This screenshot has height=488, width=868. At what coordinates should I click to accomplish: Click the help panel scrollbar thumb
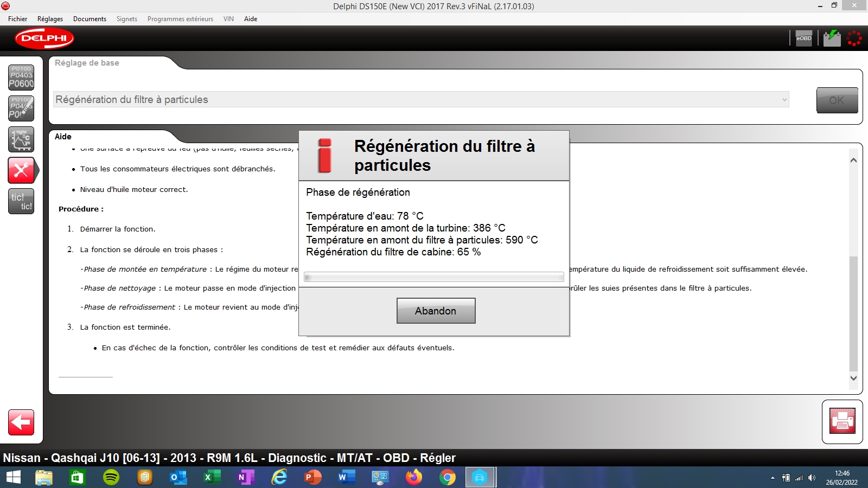click(x=853, y=314)
